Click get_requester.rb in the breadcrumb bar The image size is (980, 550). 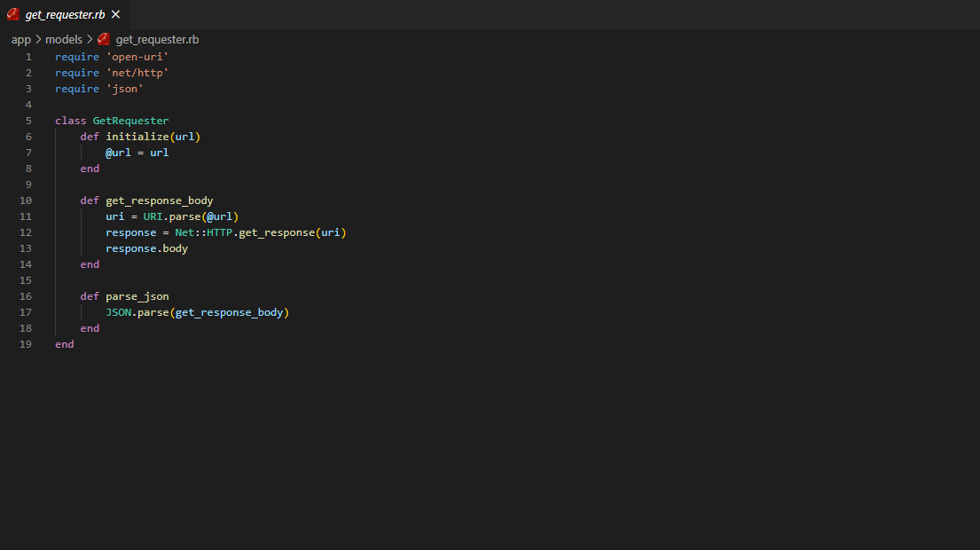157,39
